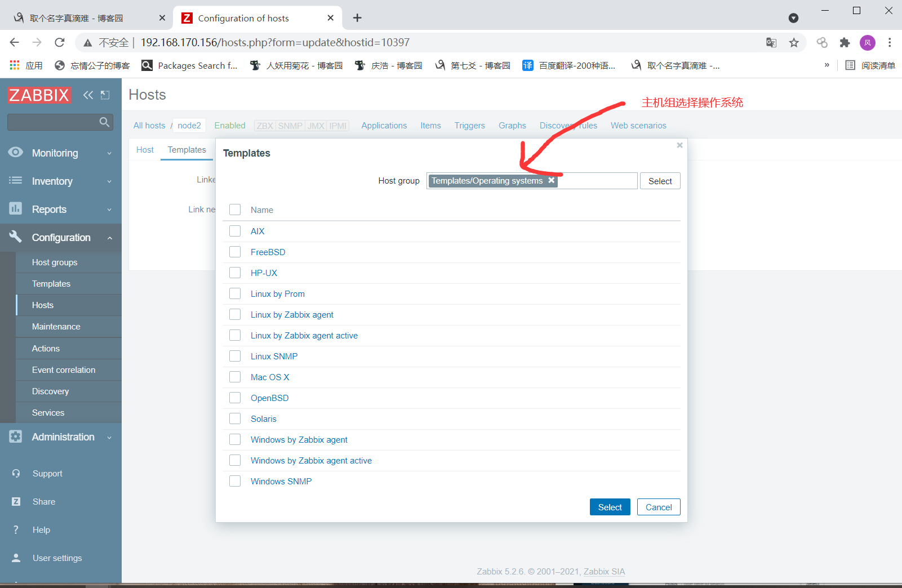
Task: Expand the Reports menu chevron
Action: point(109,210)
